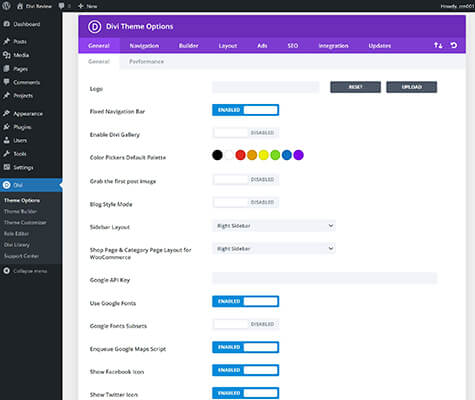Click the Collapse menu arrow icon
The width and height of the screenshot is (475, 400).
coord(7,271)
